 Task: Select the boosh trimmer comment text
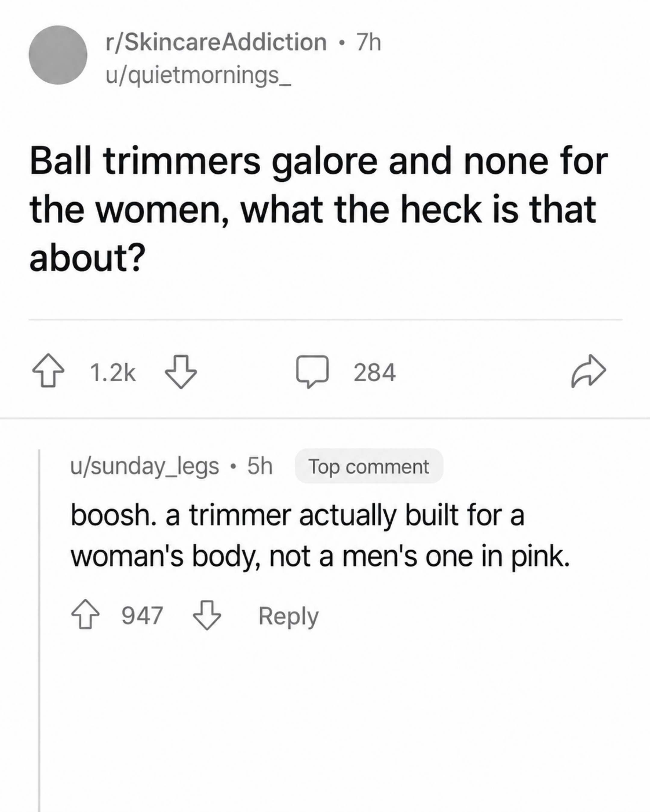320,536
